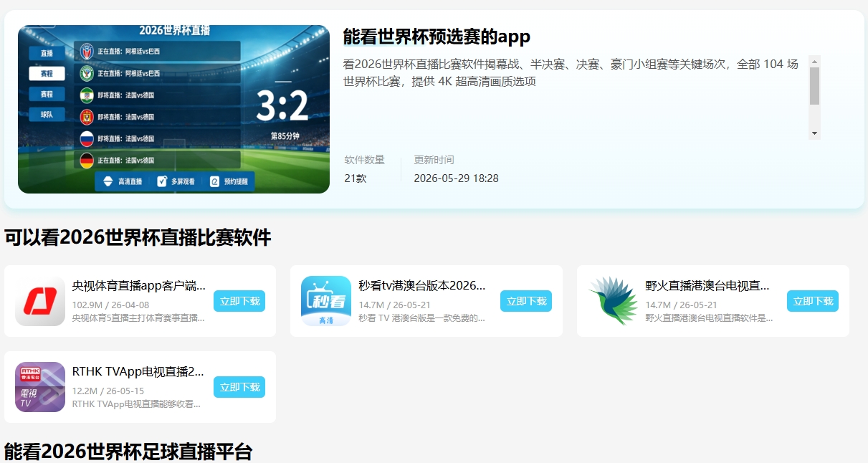Image resolution: width=868 pixels, height=463 pixels.
Task: Click the description scrollbar down arrow
Action: (814, 133)
